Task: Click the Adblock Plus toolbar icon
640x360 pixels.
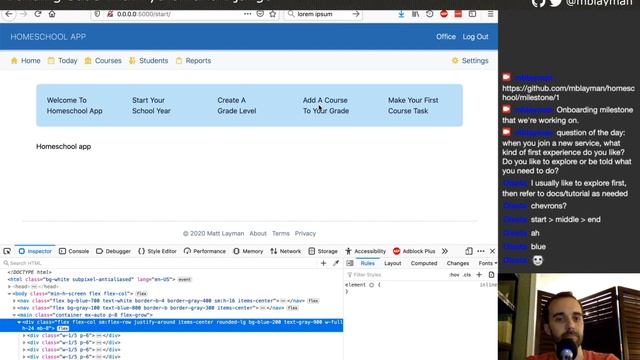Action: point(444,14)
